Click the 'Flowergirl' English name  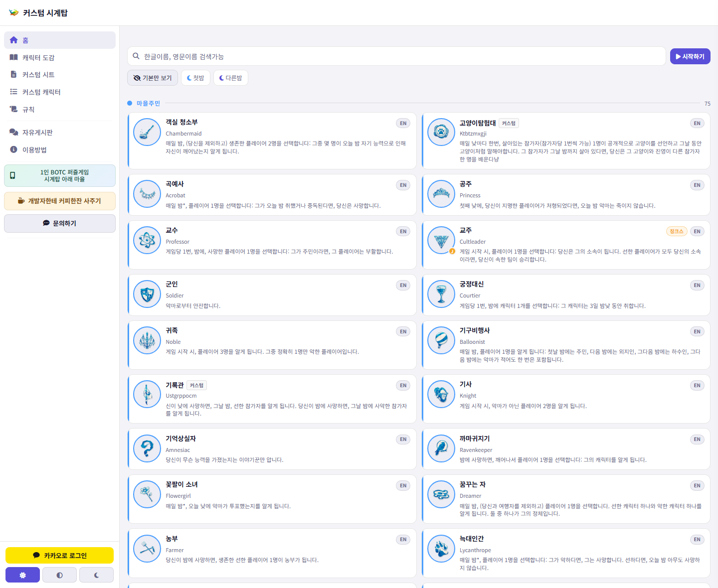(178, 496)
